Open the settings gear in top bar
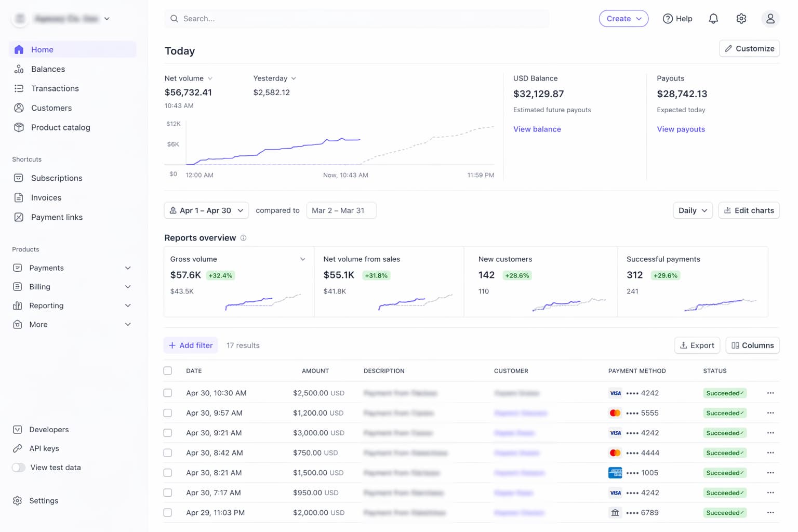 click(x=741, y=19)
